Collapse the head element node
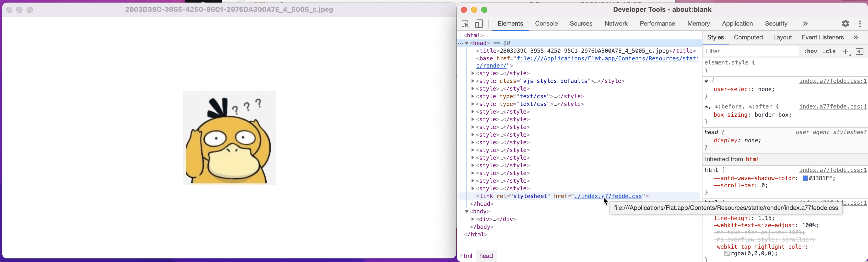Image resolution: width=868 pixels, height=262 pixels. coord(467,43)
